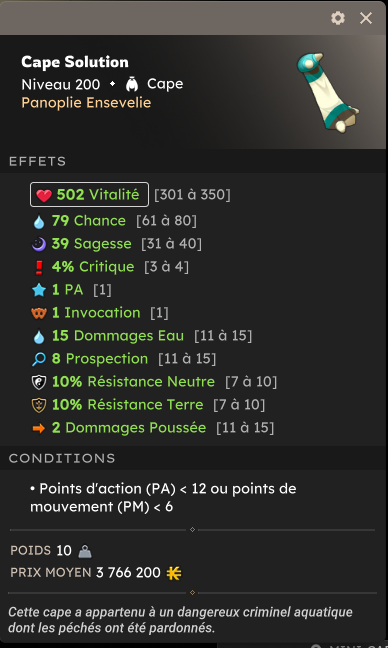Click the orange Invocation creature icon

[39, 313]
